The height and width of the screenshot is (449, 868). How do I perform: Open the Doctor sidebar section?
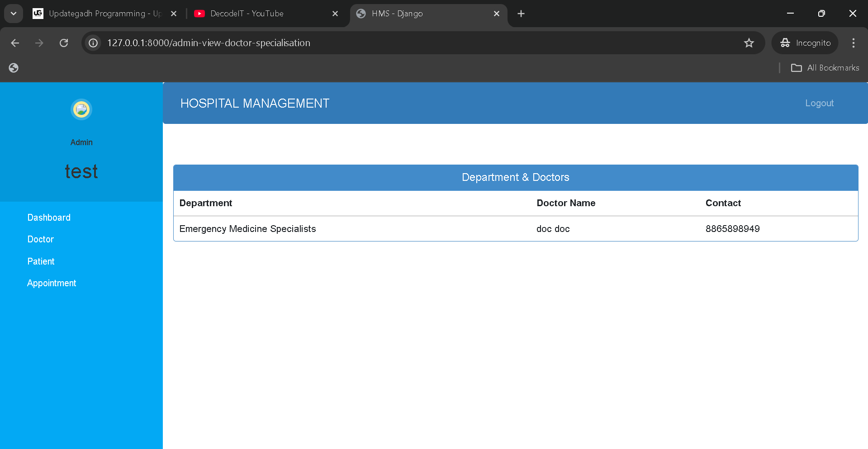(41, 239)
